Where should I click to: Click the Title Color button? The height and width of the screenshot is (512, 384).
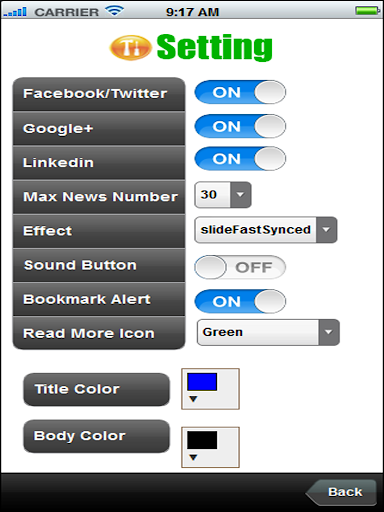[x=96, y=389]
